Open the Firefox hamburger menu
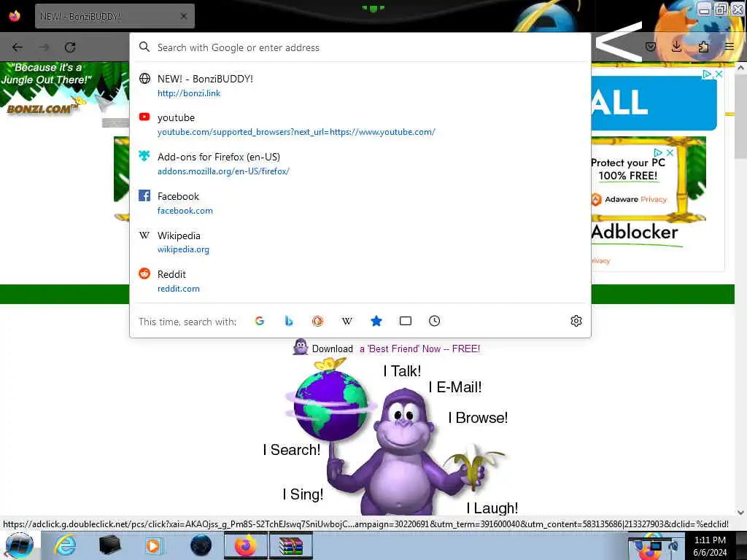This screenshot has height=560, width=747. [729, 47]
